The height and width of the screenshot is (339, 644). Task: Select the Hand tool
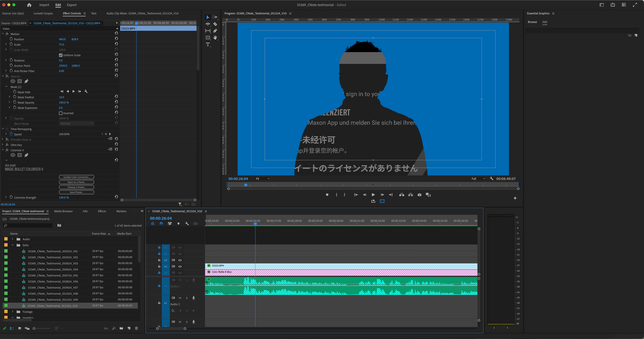point(215,38)
